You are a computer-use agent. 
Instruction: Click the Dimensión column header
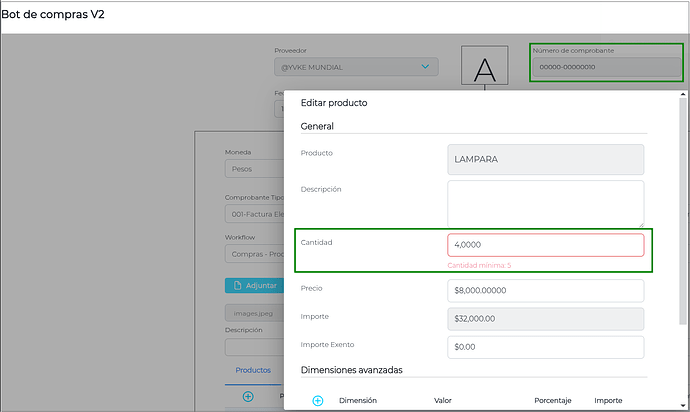point(359,400)
